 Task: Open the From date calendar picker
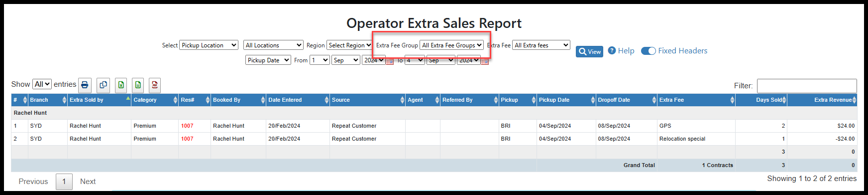(390, 61)
